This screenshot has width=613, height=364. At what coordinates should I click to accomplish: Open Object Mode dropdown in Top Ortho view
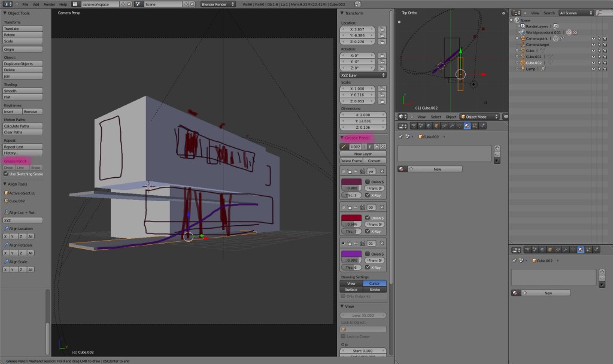pyautogui.click(x=480, y=117)
